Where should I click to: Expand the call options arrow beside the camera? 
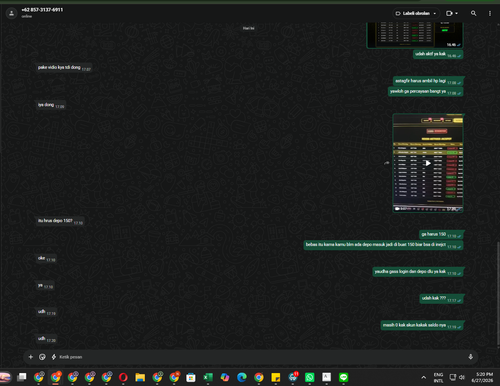coord(456,13)
